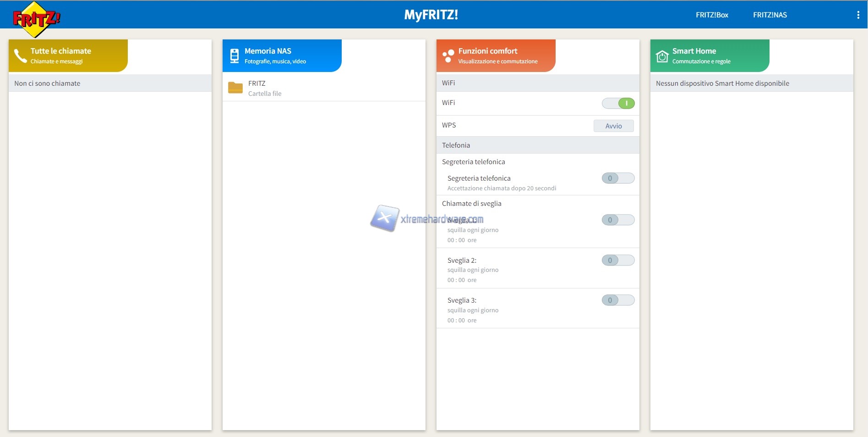This screenshot has height=437, width=868.
Task: Click the Smart Home house icon
Action: (x=662, y=56)
